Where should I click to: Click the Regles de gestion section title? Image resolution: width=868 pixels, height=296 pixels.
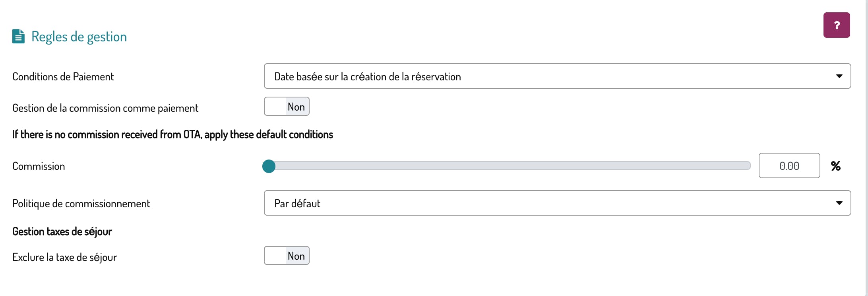[79, 37]
